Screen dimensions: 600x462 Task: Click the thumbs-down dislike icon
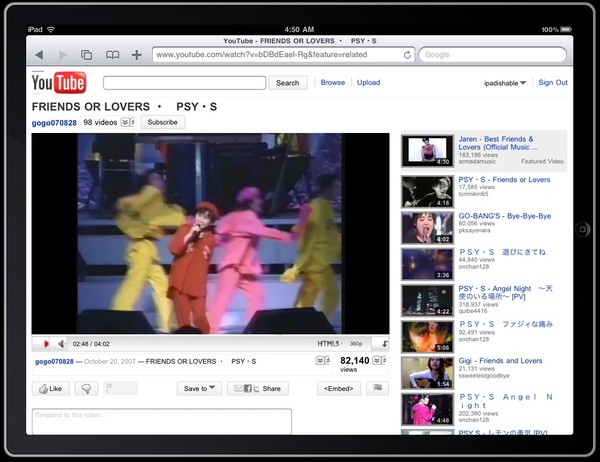pyautogui.click(x=85, y=388)
